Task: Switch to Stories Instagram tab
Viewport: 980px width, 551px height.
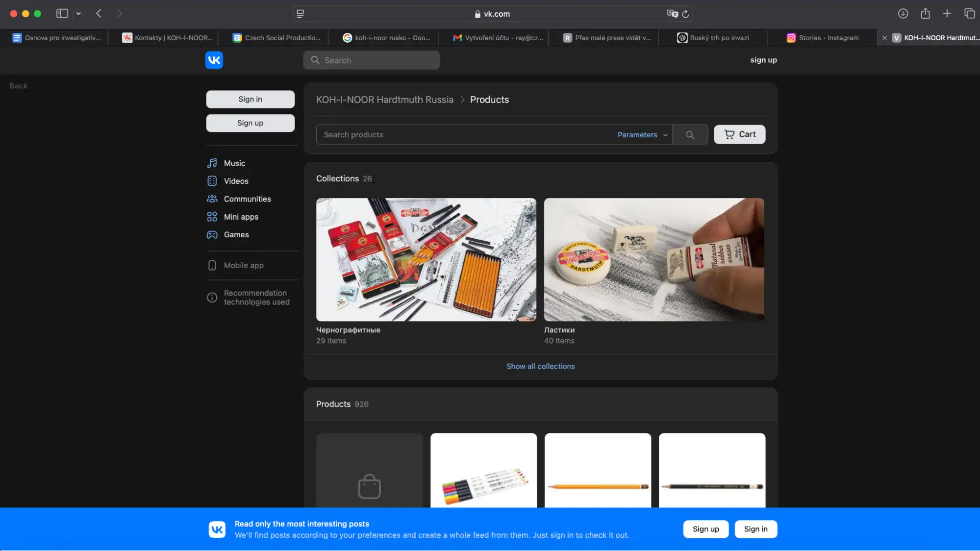Action: [x=823, y=38]
